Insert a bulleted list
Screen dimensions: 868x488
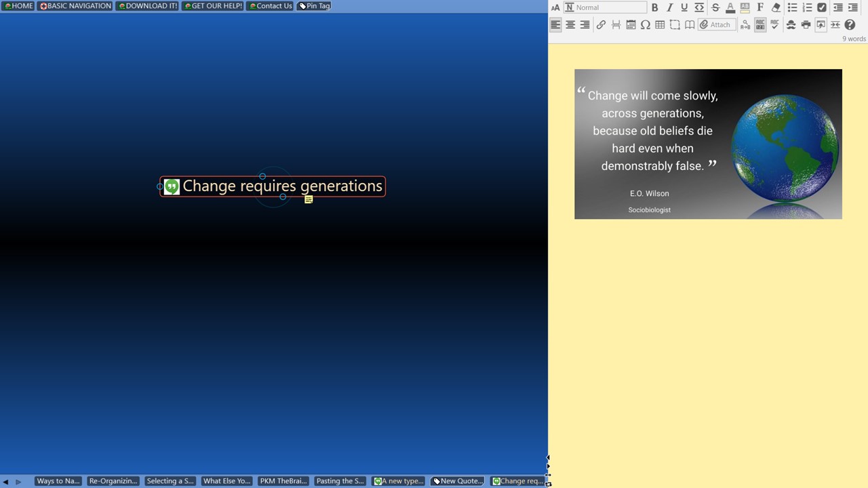click(792, 7)
